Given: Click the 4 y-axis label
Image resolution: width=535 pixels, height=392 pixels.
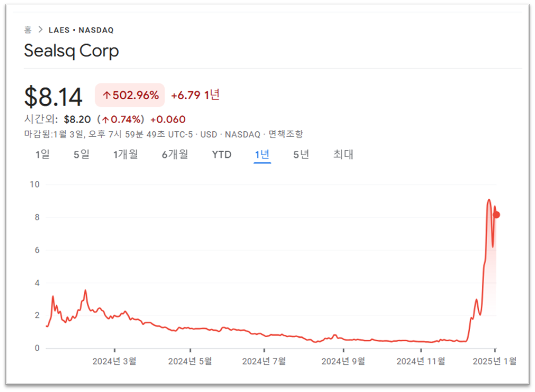Looking at the screenshot, I should (x=37, y=283).
